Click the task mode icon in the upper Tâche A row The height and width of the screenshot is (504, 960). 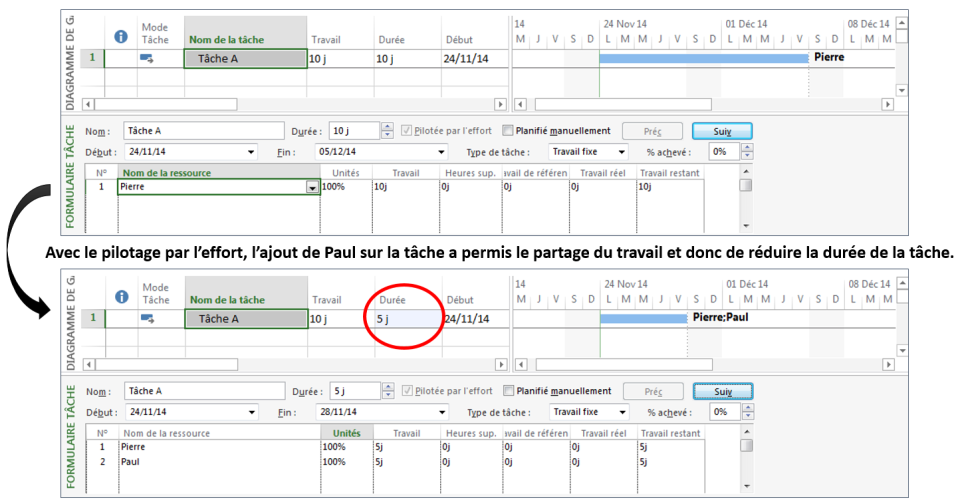coord(146,59)
